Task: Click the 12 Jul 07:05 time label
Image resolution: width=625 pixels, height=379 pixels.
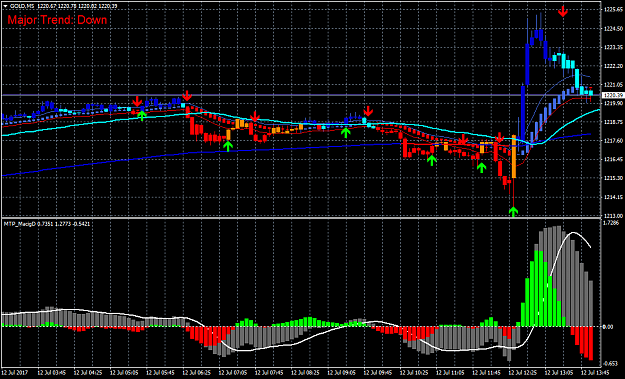Action: 233,373
